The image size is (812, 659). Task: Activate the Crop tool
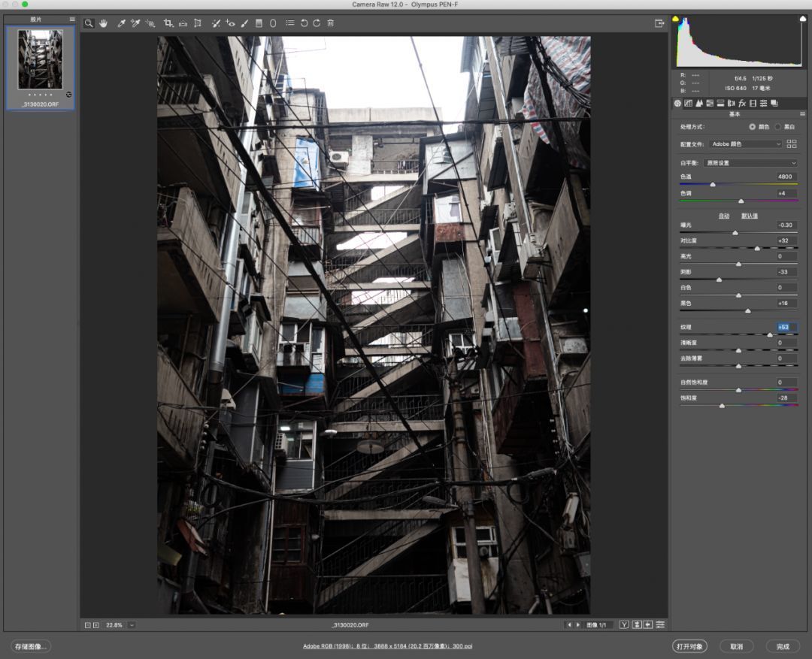(168, 23)
